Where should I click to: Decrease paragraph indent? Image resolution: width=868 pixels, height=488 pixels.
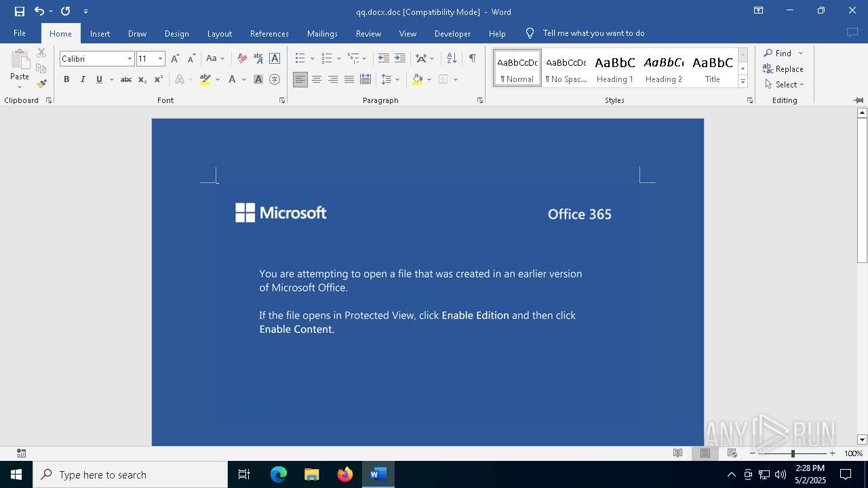[383, 58]
